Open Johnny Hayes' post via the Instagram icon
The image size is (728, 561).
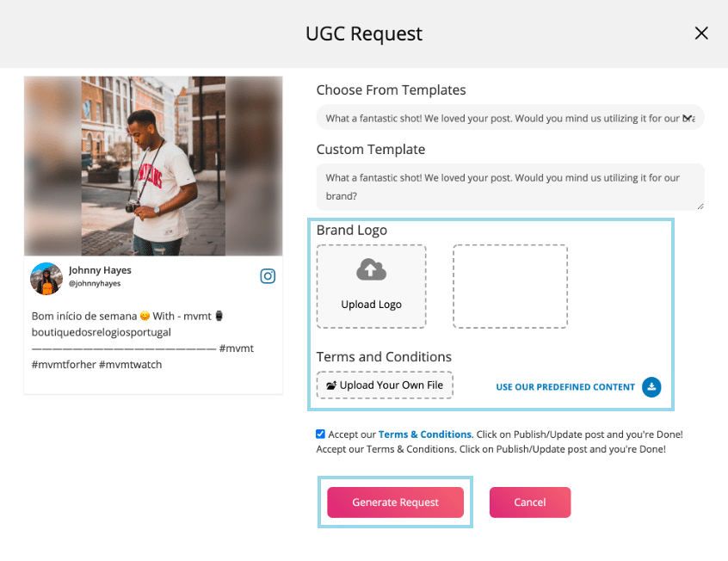point(268,276)
